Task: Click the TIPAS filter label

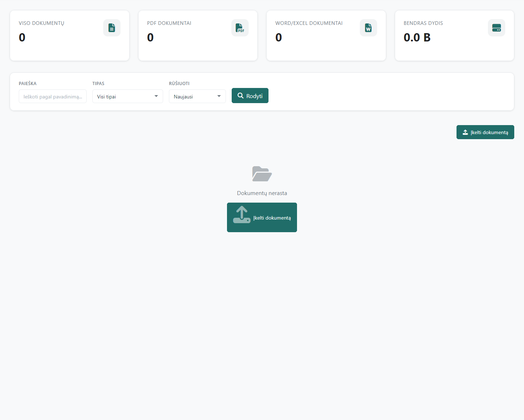Action: pos(98,83)
